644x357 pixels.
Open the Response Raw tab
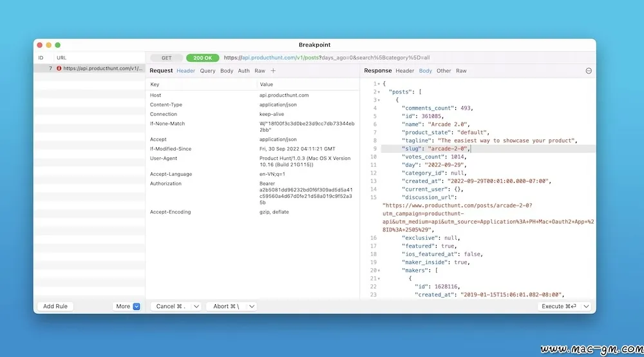tap(461, 71)
